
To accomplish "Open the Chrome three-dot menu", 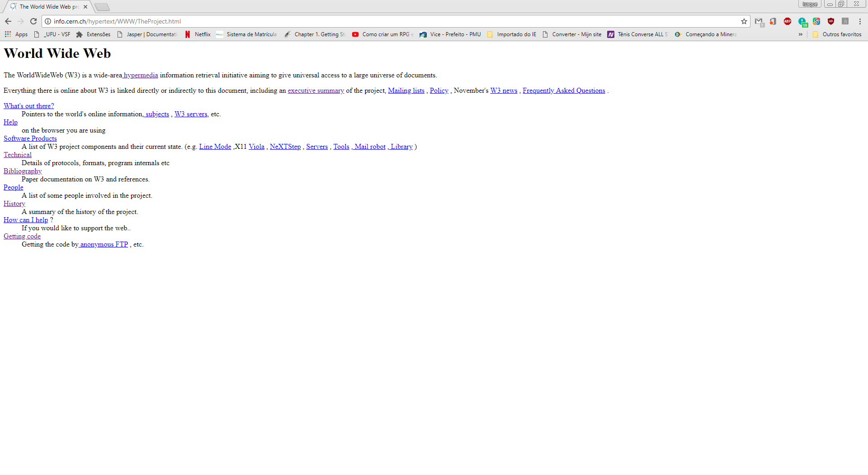I will point(860,21).
